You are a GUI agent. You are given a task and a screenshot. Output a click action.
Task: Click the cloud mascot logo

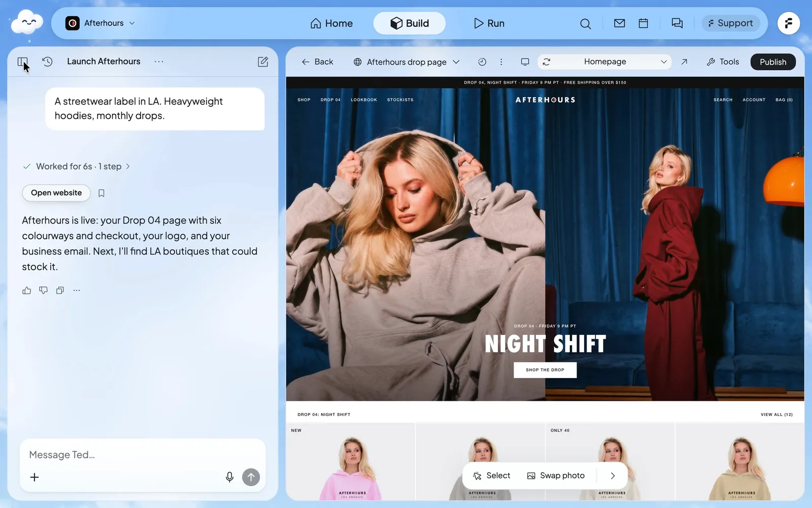[x=27, y=23]
